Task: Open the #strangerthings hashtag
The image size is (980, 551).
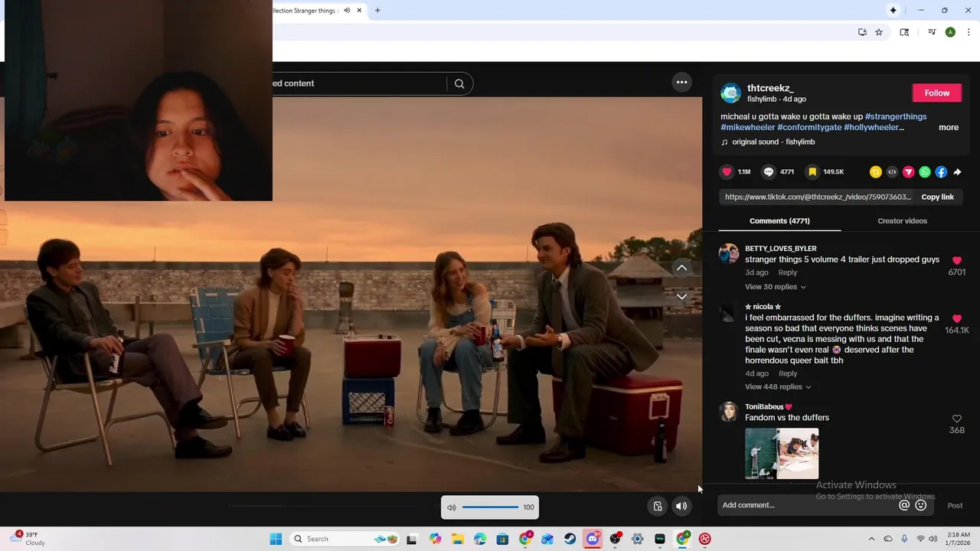Action: (896, 116)
